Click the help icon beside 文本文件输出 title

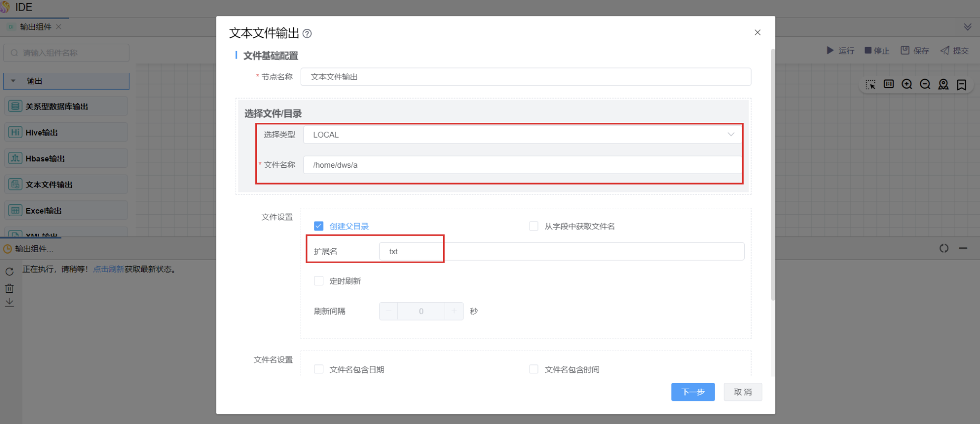pos(307,34)
